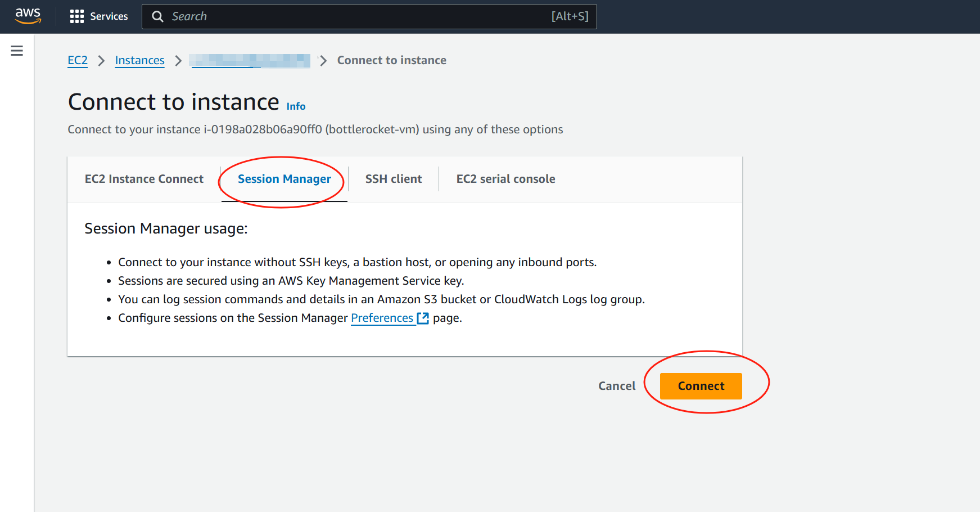The width and height of the screenshot is (980, 512).
Task: Click the bullet about SSH keys bastion host
Action: 358,262
